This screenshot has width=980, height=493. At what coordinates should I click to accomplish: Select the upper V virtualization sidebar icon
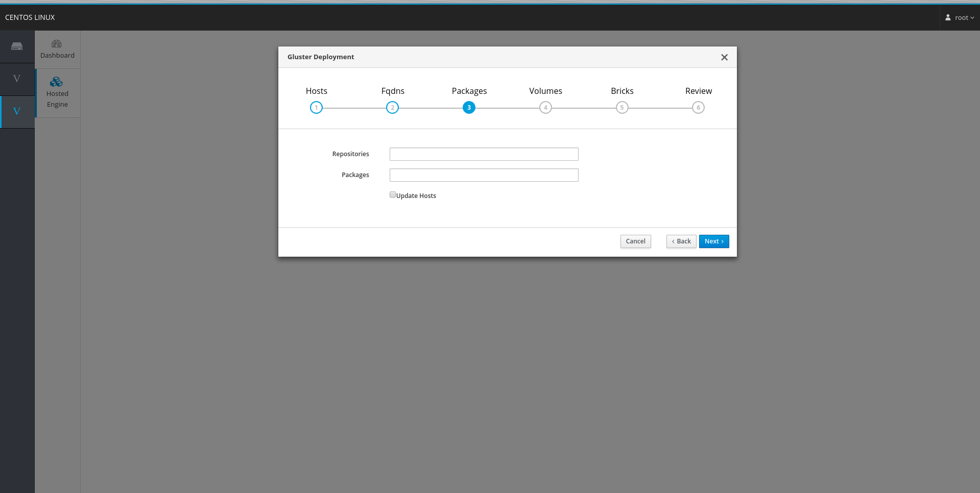(x=17, y=79)
